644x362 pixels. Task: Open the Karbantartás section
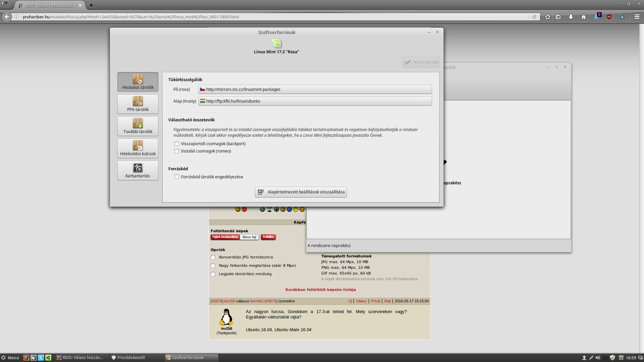pyautogui.click(x=138, y=170)
